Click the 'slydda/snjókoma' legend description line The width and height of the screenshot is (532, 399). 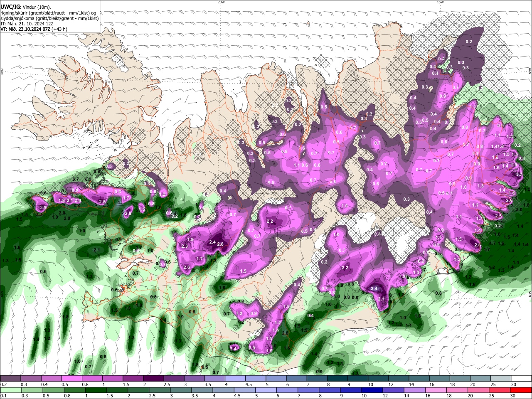[x=49, y=18]
